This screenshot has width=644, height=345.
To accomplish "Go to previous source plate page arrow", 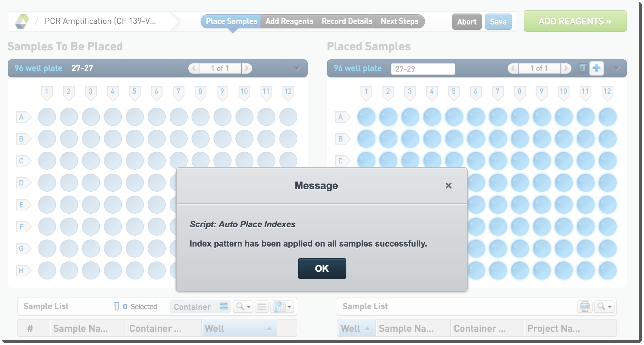I will [x=194, y=68].
